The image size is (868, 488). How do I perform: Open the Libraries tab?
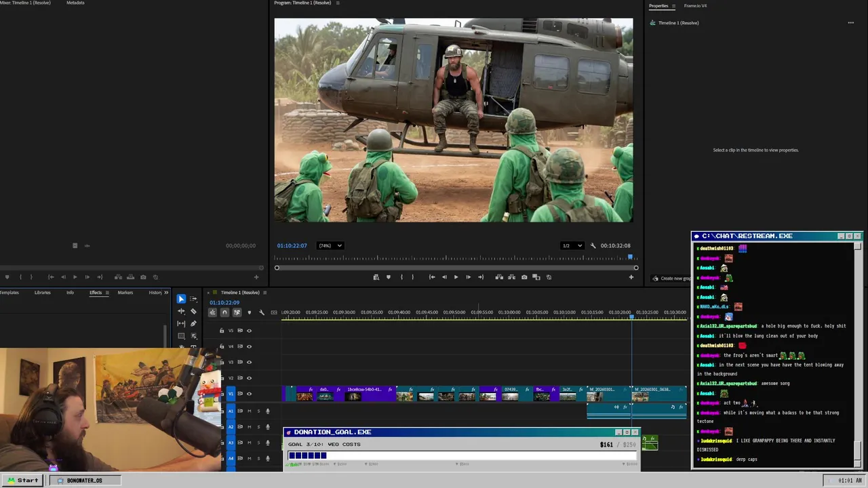coord(42,293)
